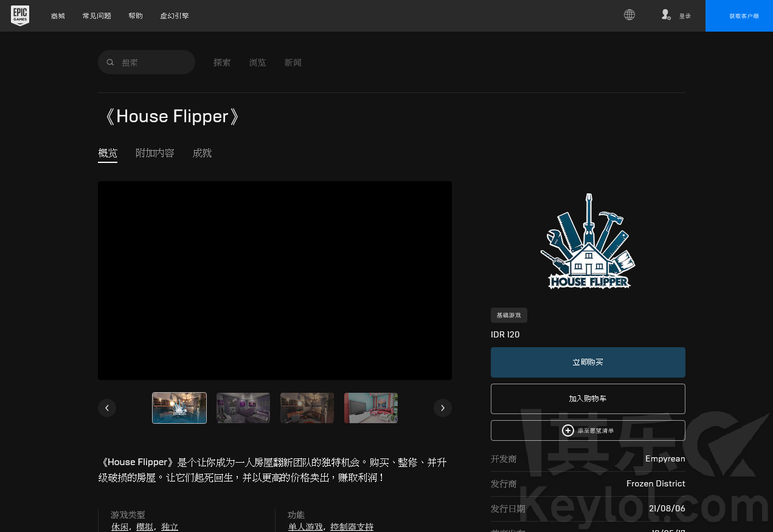Click the 发行商 label
The image size is (773, 532).
504,484
